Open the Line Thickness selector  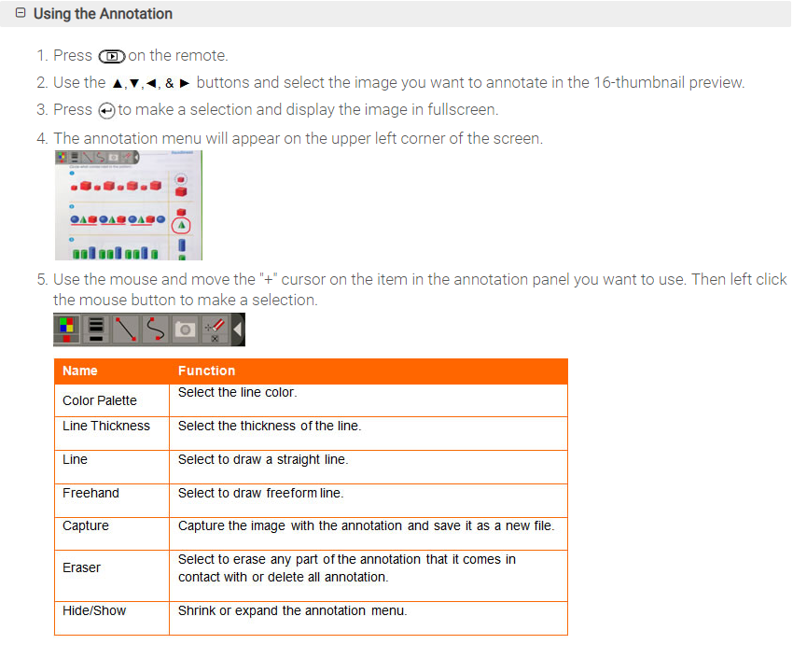(96, 324)
